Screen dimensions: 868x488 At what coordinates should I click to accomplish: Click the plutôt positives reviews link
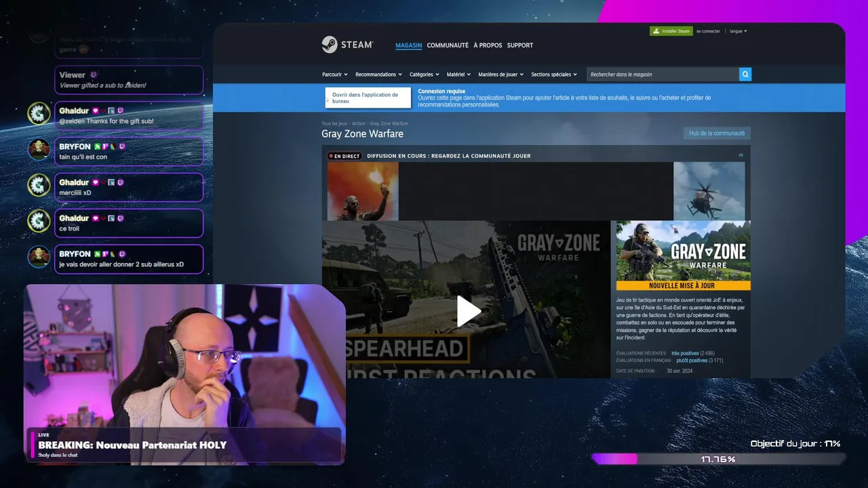coord(692,361)
